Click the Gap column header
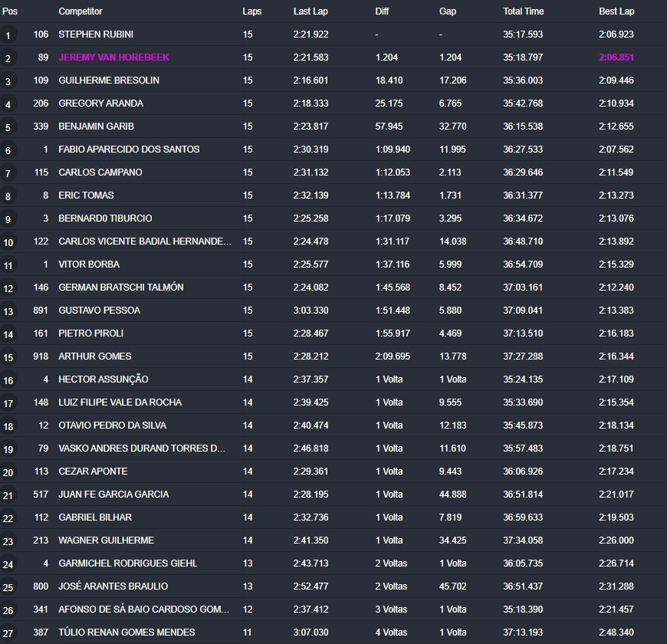 click(x=448, y=11)
